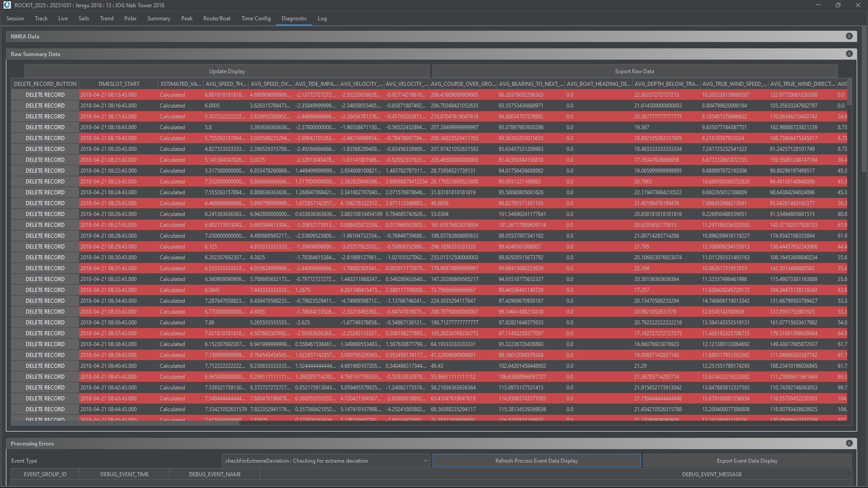Collapse the Raw Summary Data section

(849, 54)
